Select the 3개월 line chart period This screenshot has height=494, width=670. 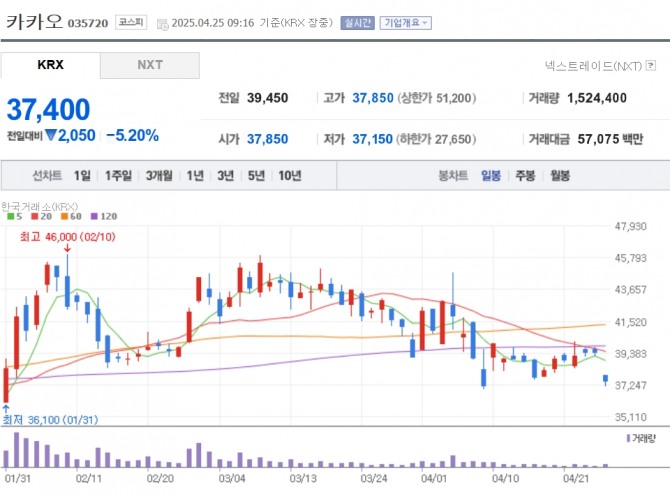point(159,175)
